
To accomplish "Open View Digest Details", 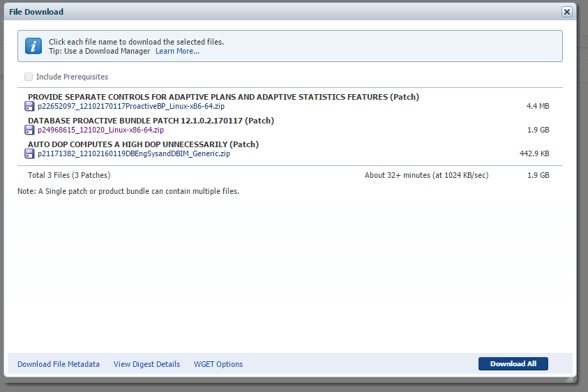I will 146,364.
